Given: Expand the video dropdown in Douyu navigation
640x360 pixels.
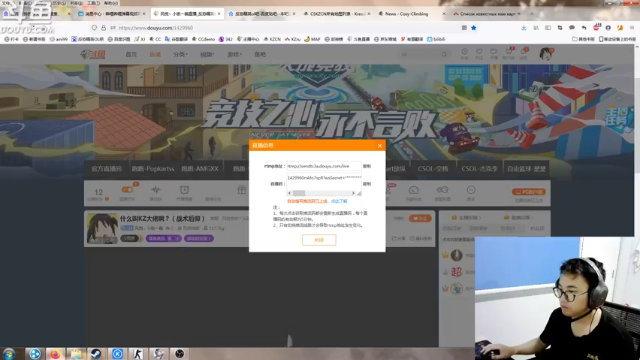Looking at the screenshot, I should 207,54.
